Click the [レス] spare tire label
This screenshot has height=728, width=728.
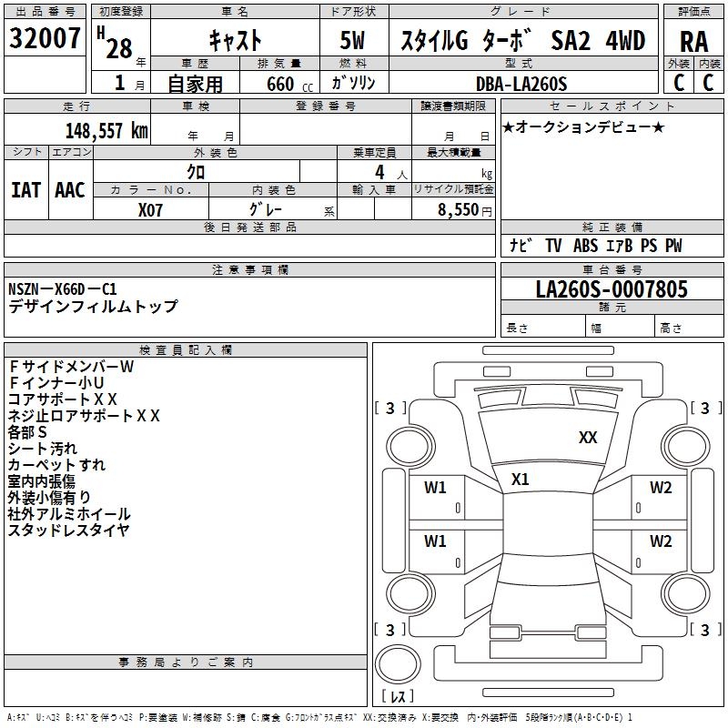[x=398, y=696]
